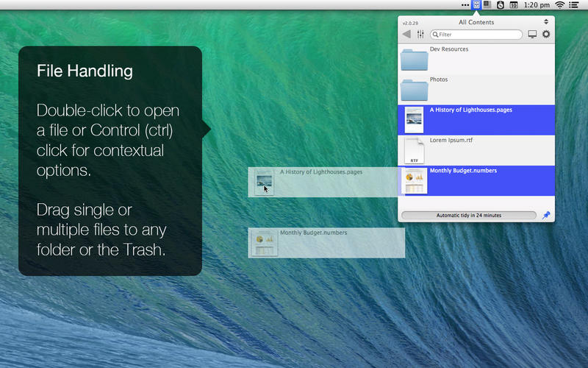Image resolution: width=588 pixels, height=368 pixels.
Task: Click the All Contents title
Action: 476,22
